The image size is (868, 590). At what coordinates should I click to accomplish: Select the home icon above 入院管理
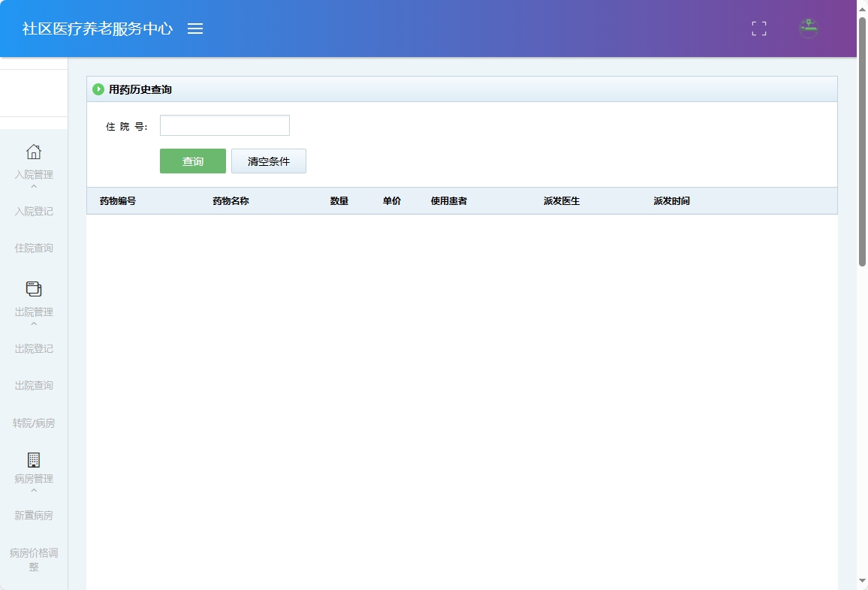pyautogui.click(x=34, y=152)
